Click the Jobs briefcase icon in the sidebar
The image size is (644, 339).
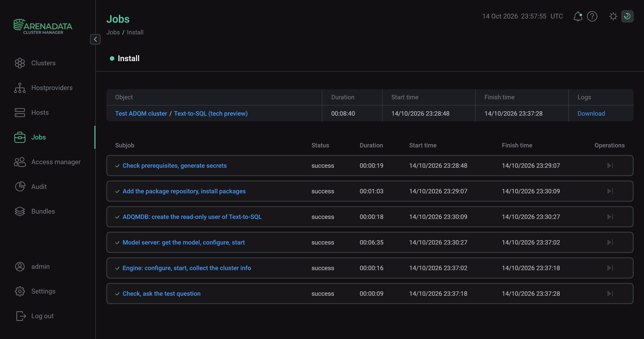point(20,137)
